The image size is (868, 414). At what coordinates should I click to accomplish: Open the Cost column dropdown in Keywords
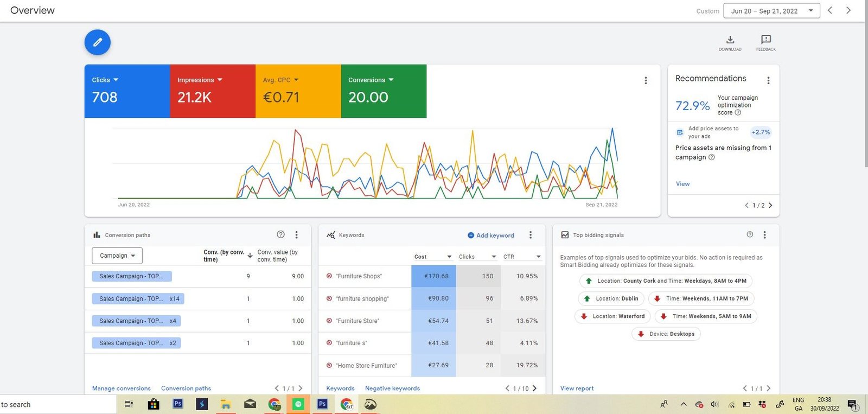coord(449,257)
